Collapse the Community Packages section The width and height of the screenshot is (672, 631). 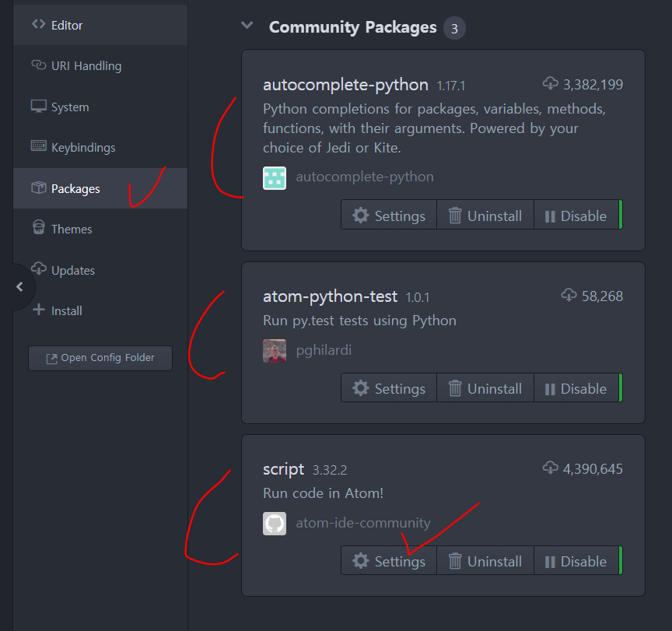(x=247, y=26)
